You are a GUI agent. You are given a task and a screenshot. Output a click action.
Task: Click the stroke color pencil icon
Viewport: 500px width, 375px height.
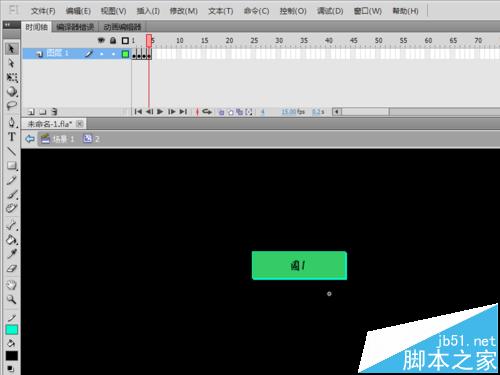pyautogui.click(x=12, y=317)
